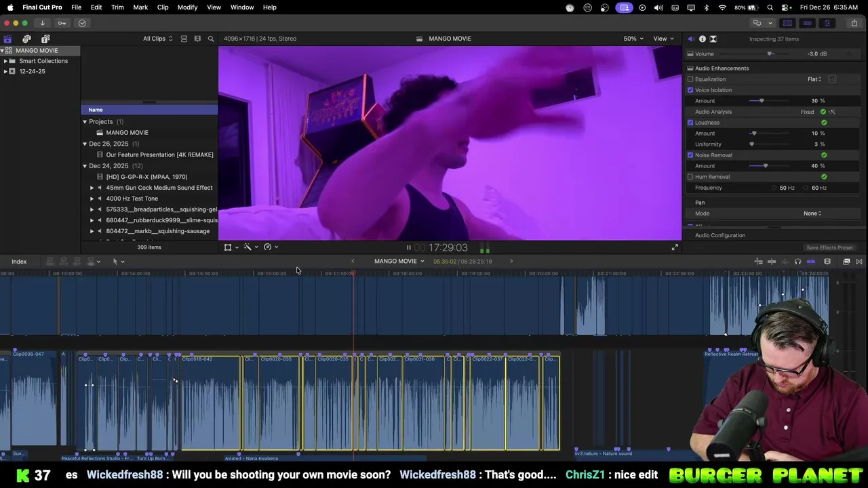The width and height of the screenshot is (868, 488).
Task: Open Transitions browser icon in timeline
Action: pos(859,262)
